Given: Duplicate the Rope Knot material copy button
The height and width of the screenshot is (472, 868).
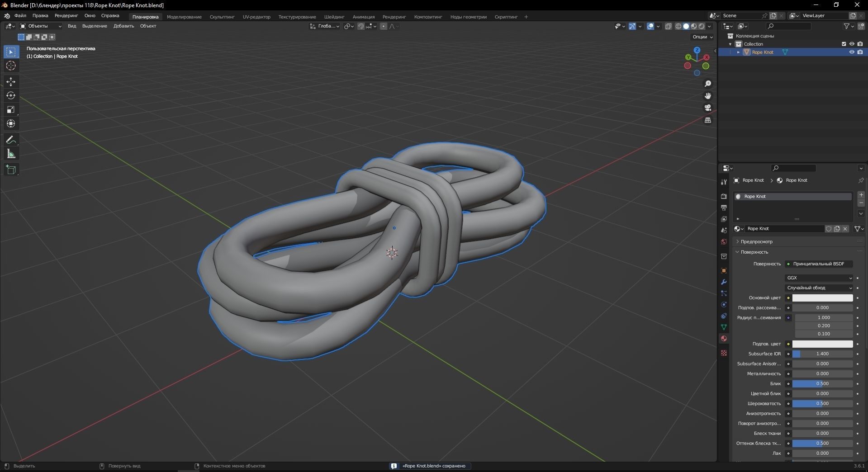Looking at the screenshot, I should (837, 229).
